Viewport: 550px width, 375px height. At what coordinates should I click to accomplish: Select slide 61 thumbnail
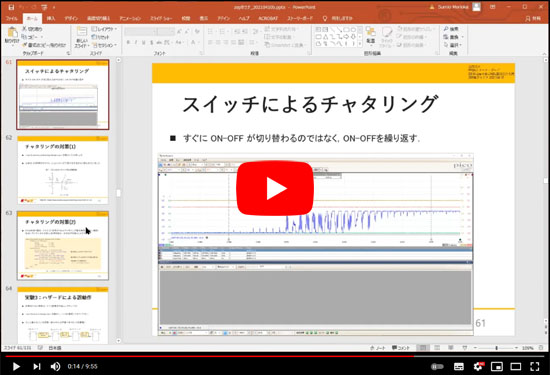coord(63,94)
